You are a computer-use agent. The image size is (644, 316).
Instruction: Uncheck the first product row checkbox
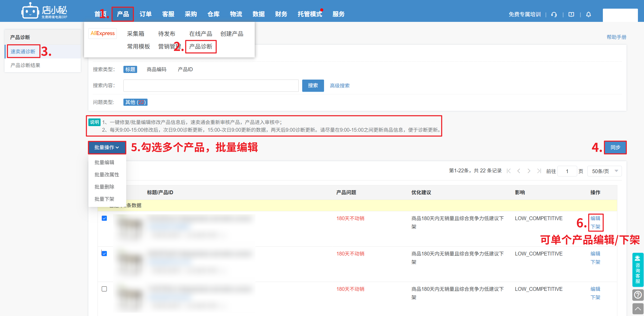click(x=104, y=218)
